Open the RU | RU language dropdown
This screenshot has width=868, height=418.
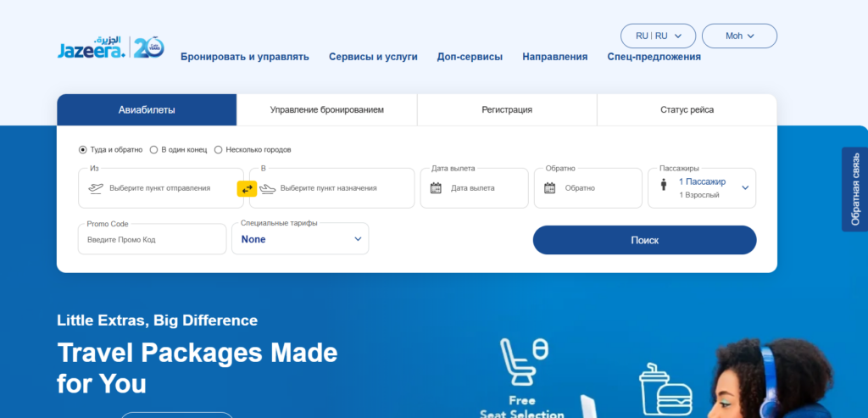[x=658, y=36]
